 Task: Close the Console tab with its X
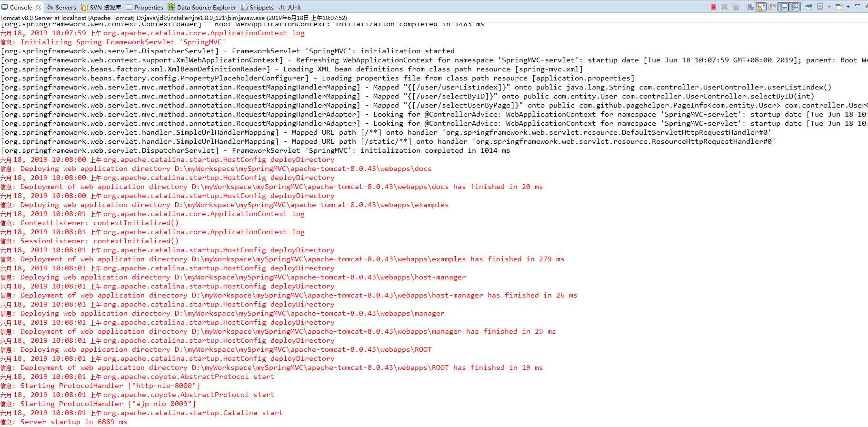[x=38, y=7]
